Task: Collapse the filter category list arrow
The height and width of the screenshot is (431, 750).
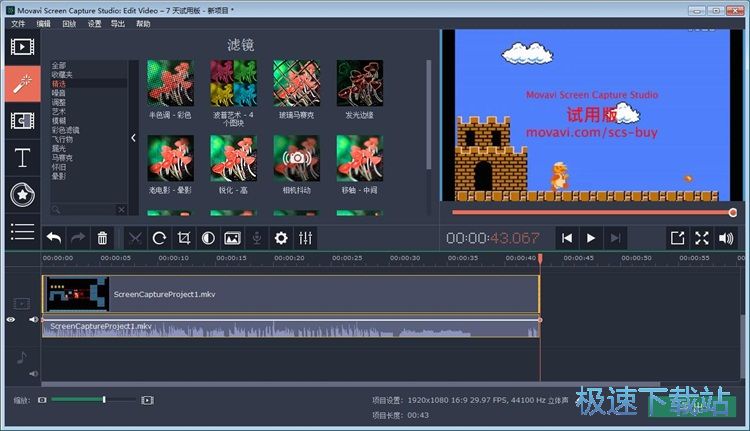Action: 134,138
